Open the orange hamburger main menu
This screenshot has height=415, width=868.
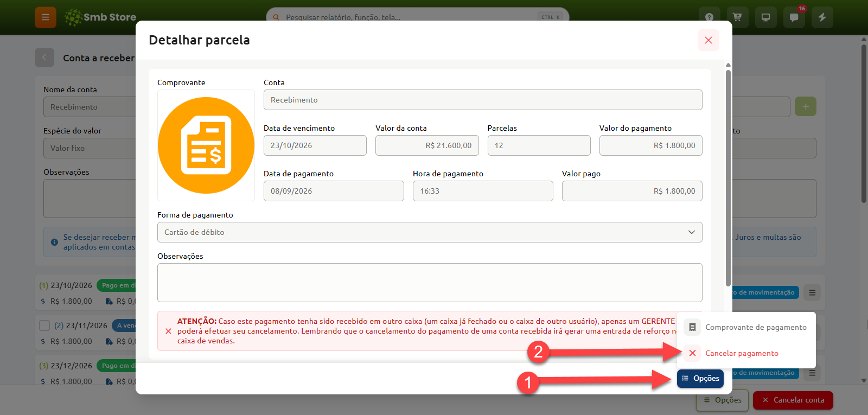coord(46,17)
